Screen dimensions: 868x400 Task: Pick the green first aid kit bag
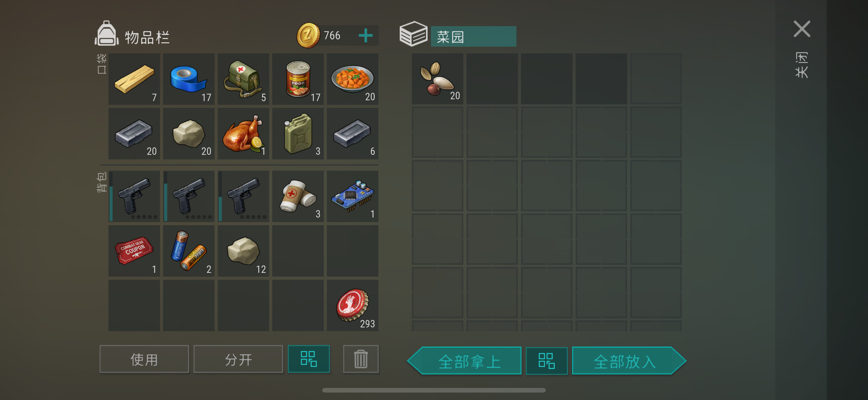pyautogui.click(x=243, y=79)
